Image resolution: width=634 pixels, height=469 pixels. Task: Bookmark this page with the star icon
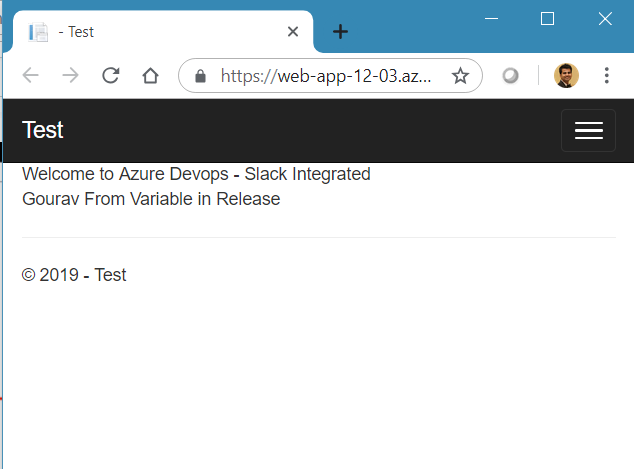pos(460,76)
